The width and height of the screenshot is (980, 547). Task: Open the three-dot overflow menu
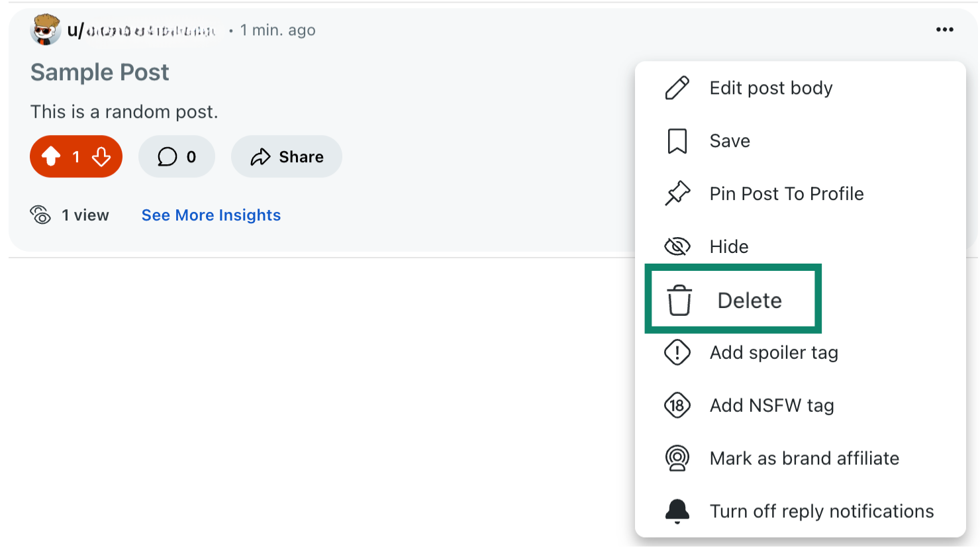[x=944, y=29]
